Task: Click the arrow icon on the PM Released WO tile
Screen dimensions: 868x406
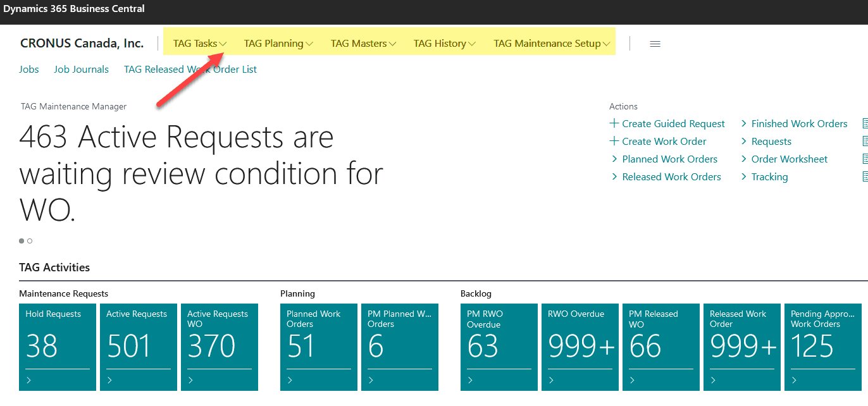Action: [x=633, y=380]
